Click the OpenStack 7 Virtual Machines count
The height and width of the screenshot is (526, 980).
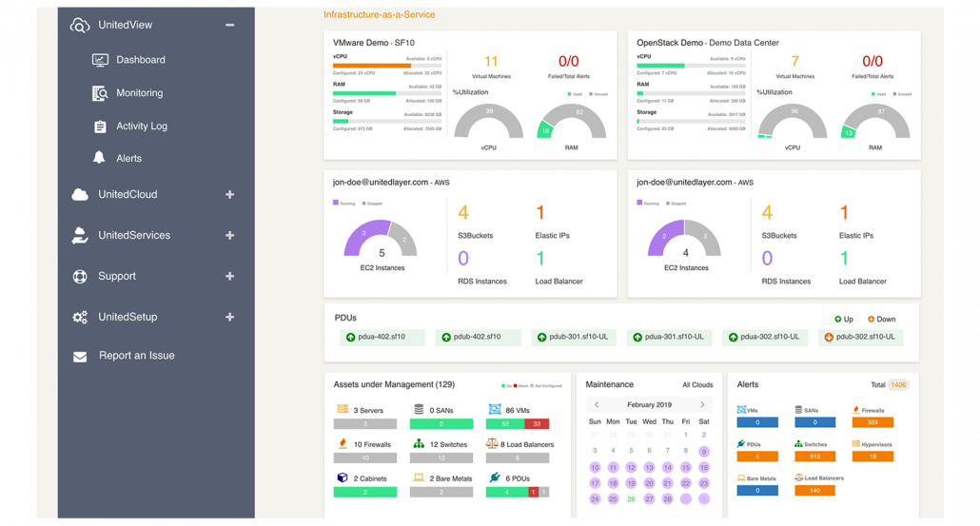[795, 61]
